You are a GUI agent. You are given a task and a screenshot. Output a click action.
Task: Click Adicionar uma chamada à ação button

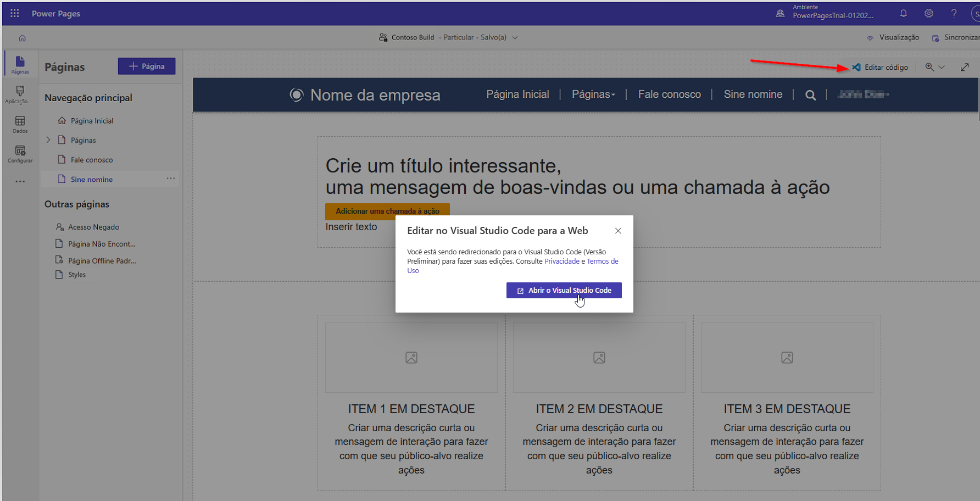(x=387, y=211)
